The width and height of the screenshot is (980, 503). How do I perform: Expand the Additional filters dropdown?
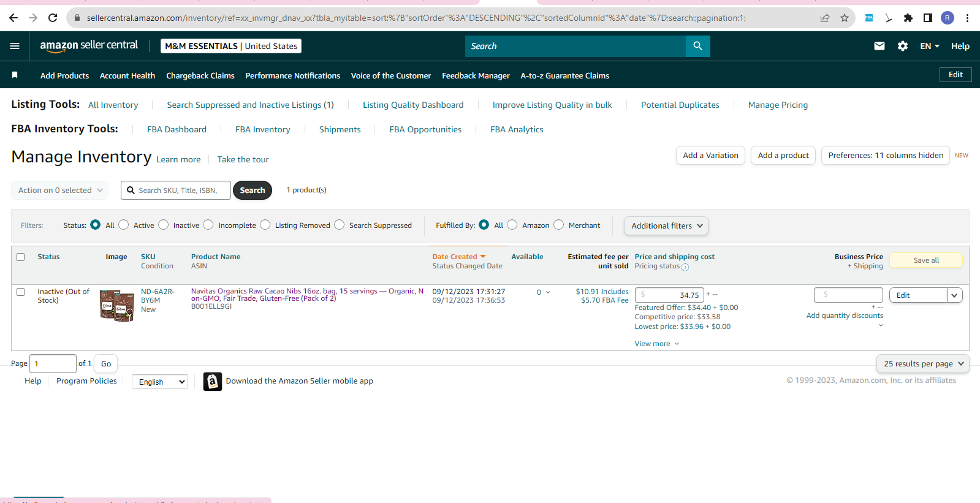click(666, 226)
